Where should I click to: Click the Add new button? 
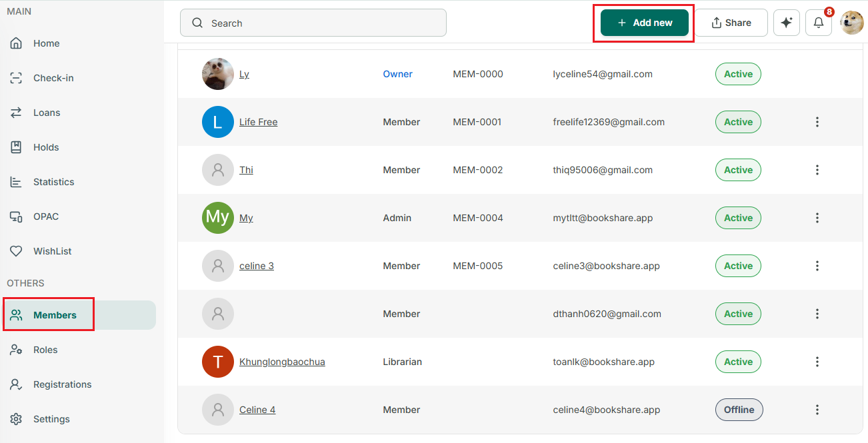tap(645, 23)
